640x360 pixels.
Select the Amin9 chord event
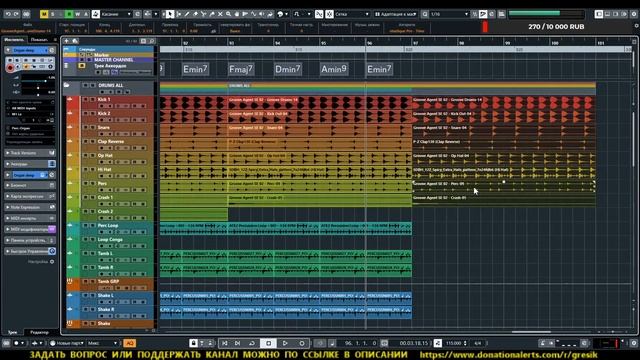(x=333, y=69)
